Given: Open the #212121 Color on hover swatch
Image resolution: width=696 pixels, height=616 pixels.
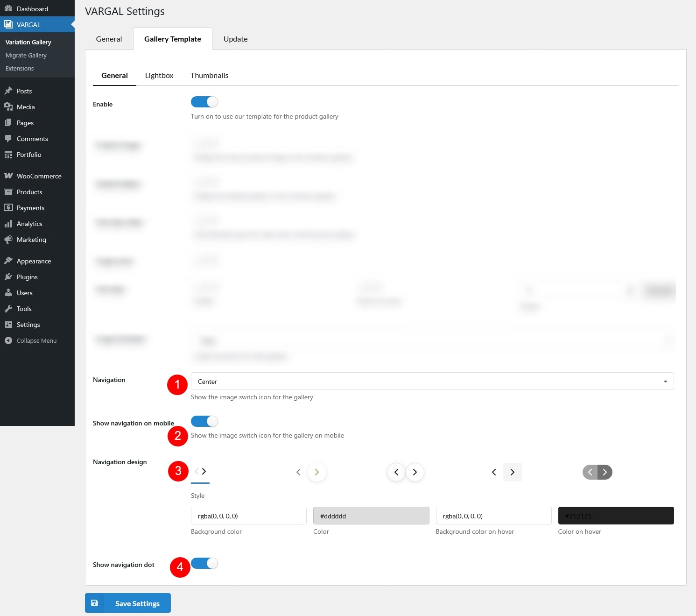Looking at the screenshot, I should click(616, 516).
